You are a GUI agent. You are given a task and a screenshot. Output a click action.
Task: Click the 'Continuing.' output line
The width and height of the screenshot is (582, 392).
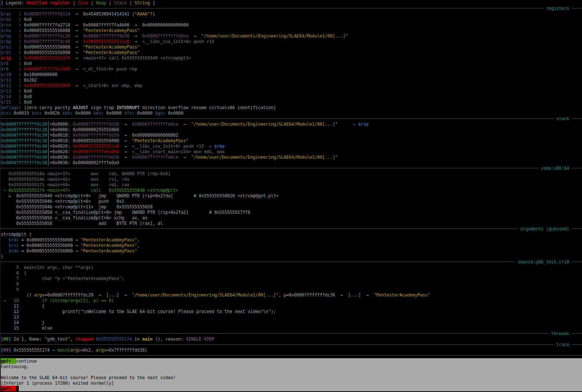click(x=15, y=367)
